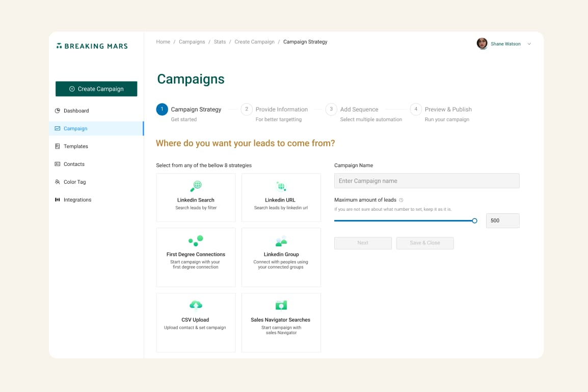
Task: Select the First Degree Connections dots icon
Action: click(x=196, y=240)
